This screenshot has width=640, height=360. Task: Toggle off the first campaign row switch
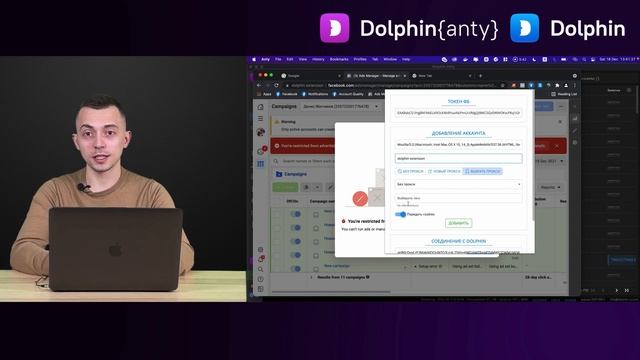296,214
